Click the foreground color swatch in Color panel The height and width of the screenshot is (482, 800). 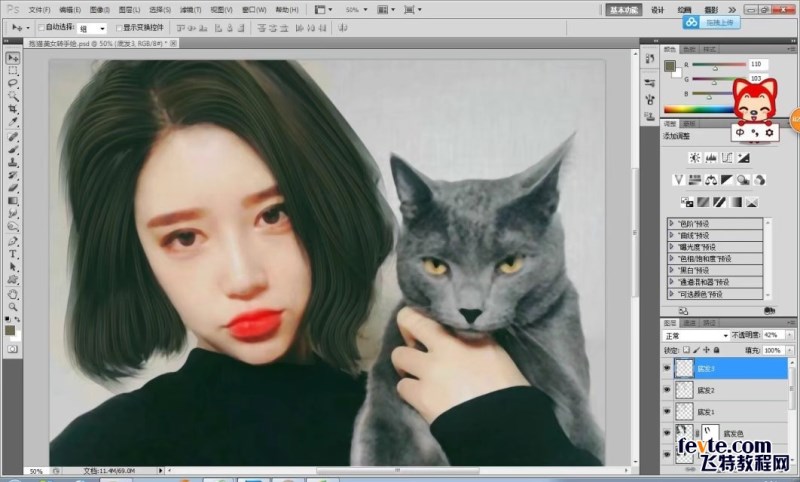click(669, 66)
